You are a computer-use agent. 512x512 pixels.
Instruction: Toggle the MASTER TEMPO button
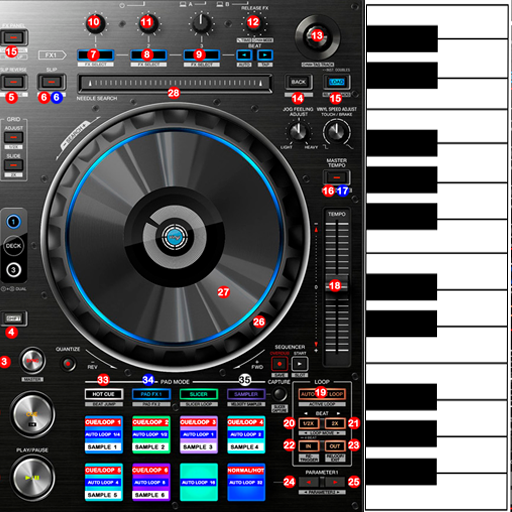[x=337, y=177]
